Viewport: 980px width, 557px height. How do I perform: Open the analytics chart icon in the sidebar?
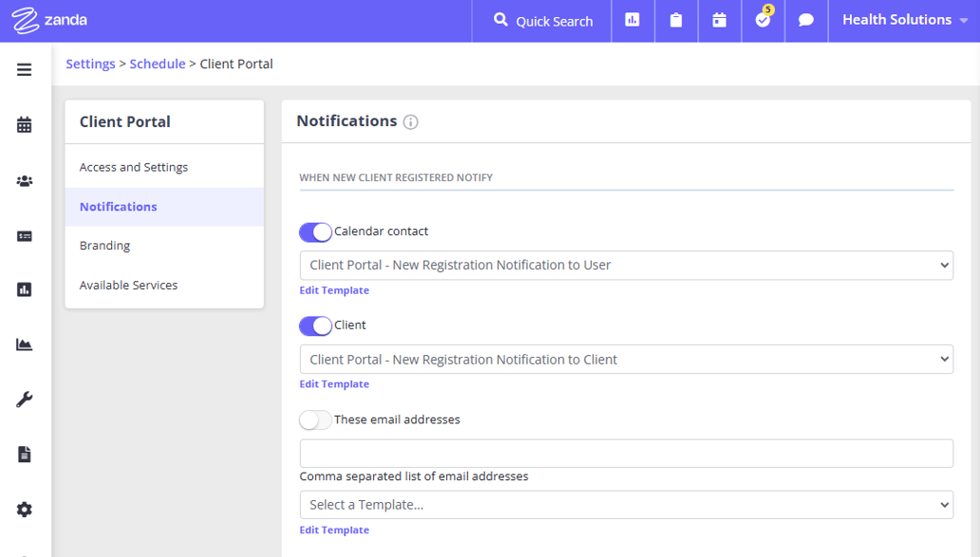coord(24,344)
